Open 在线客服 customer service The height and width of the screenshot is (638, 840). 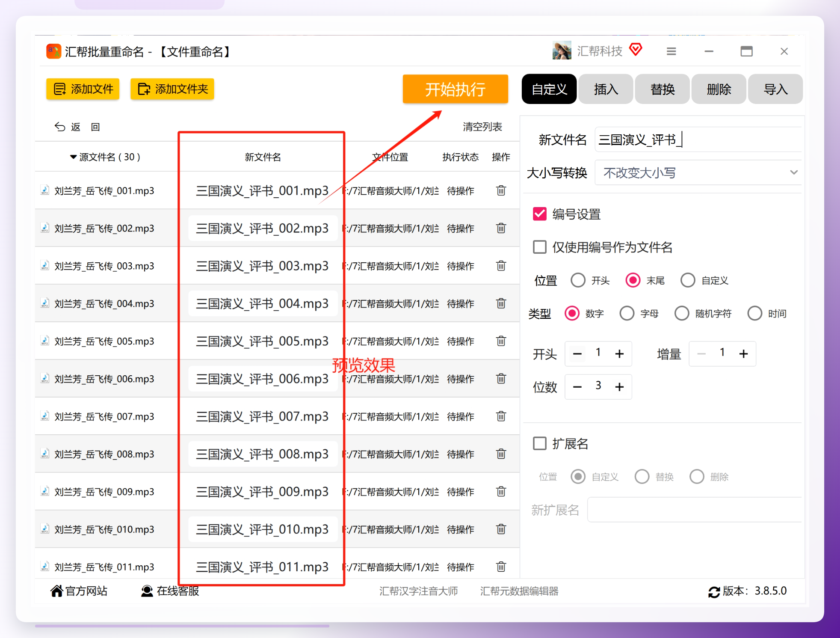pyautogui.click(x=170, y=591)
